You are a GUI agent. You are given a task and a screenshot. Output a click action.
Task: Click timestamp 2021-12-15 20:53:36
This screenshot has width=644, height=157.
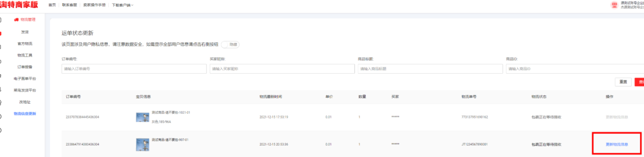(274, 144)
